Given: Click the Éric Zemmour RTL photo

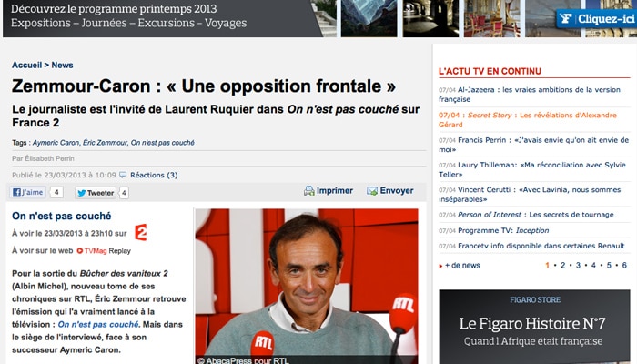Looking at the screenshot, I should (x=307, y=286).
